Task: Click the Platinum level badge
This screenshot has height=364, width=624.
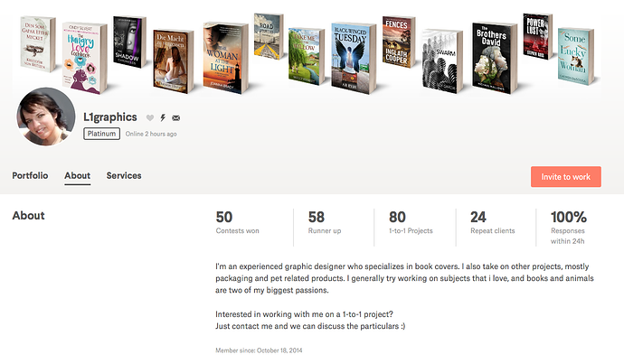Action: 101,134
